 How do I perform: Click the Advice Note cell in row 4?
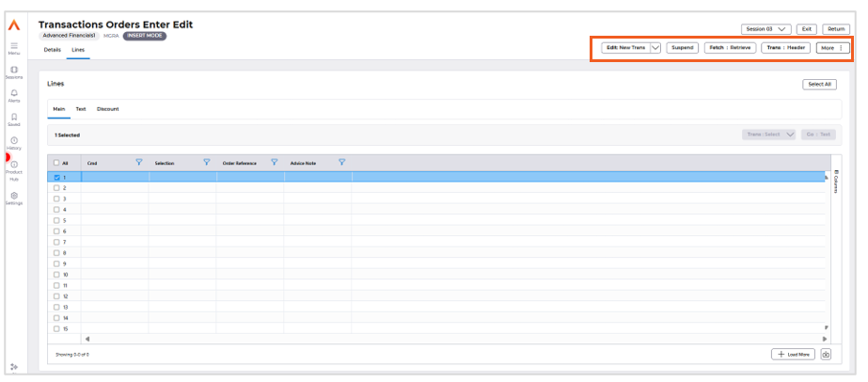(x=318, y=210)
